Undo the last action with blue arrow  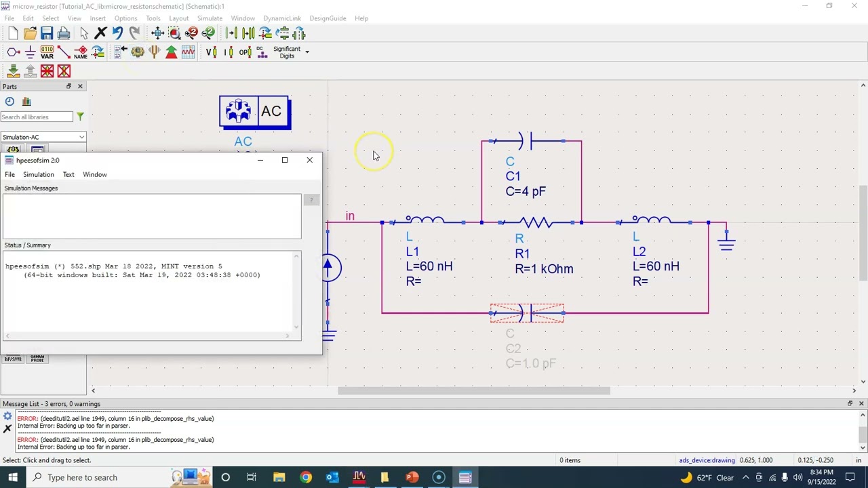click(x=117, y=33)
